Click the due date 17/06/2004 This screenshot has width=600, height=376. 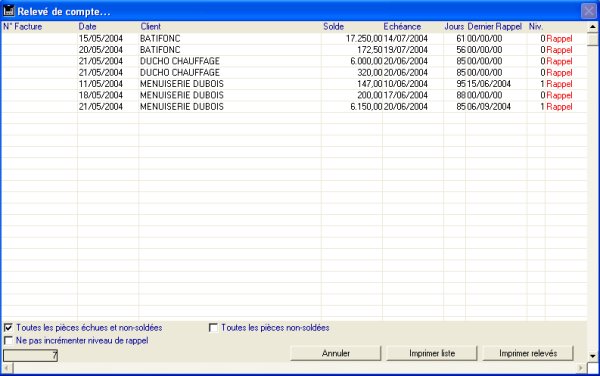click(406, 95)
